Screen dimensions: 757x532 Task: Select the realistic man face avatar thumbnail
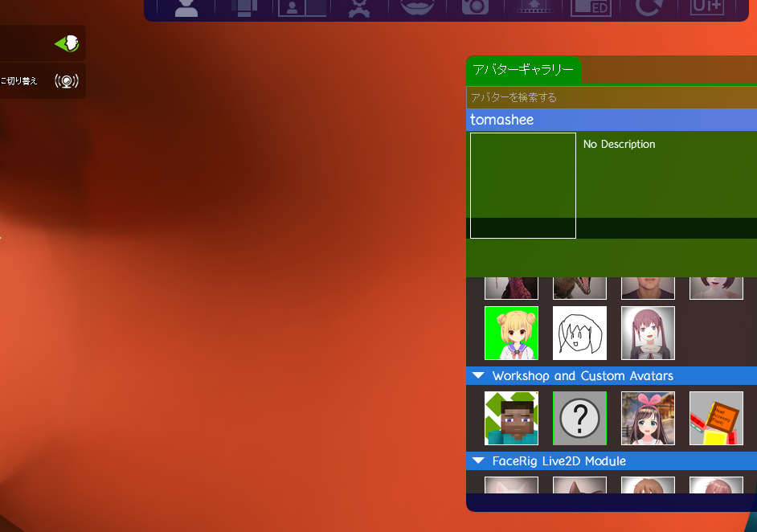click(x=648, y=289)
